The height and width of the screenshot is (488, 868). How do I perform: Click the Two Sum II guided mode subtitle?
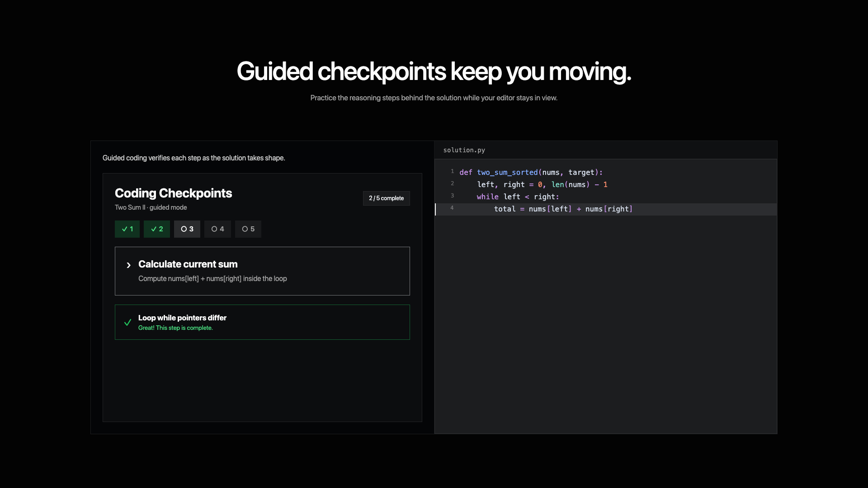point(151,207)
